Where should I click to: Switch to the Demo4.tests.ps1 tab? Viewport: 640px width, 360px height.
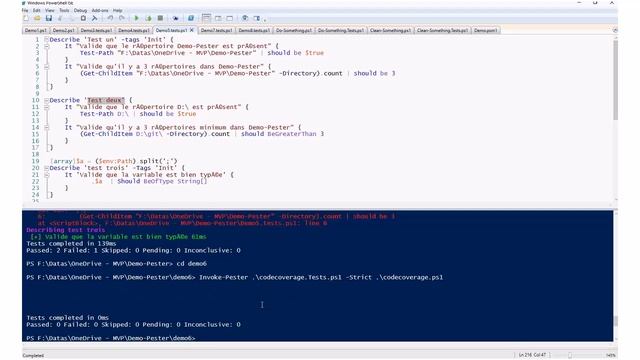pyautogui.click(x=134, y=30)
